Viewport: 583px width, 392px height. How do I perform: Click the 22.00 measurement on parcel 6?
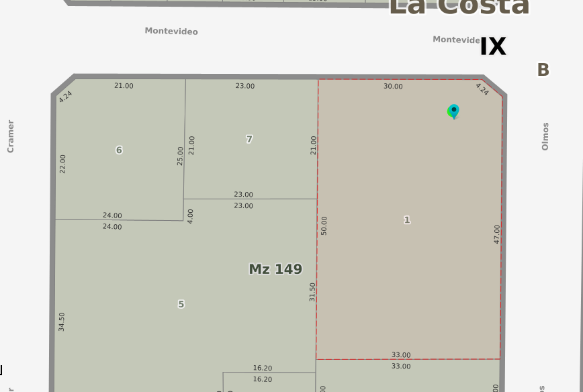tap(62, 164)
